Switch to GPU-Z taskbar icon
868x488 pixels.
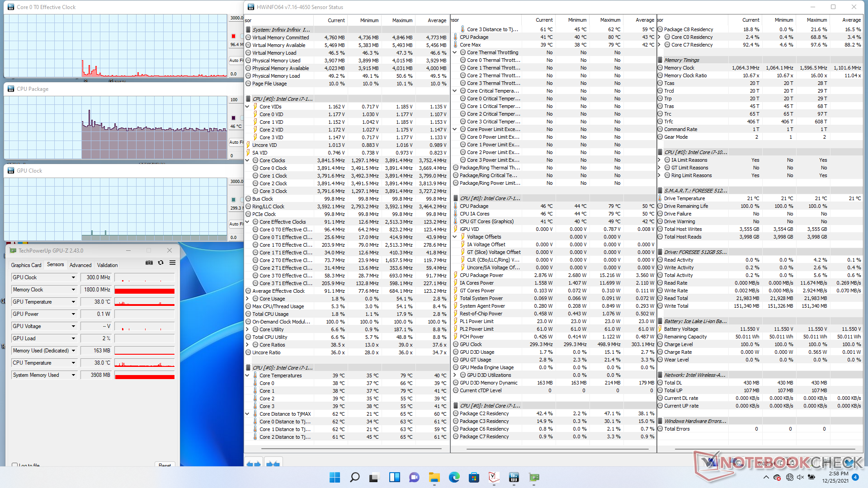[x=534, y=477]
